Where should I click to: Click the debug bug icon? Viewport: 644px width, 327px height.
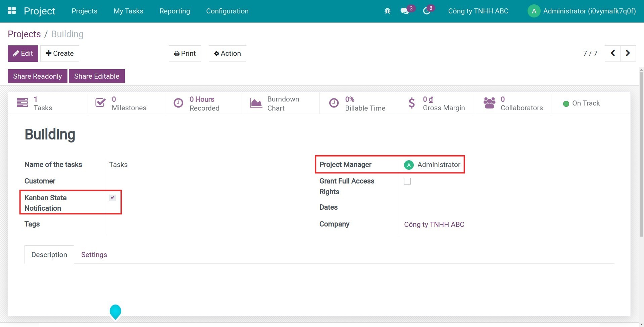click(387, 11)
